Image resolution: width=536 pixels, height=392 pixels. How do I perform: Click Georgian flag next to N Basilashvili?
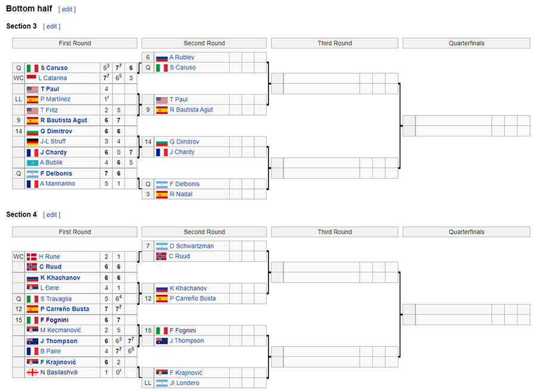[33, 372]
